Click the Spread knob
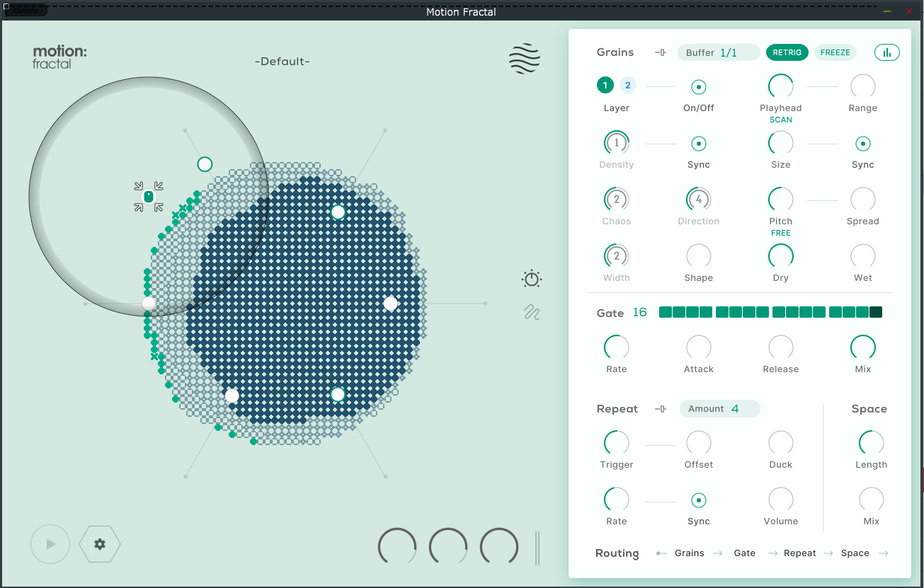The image size is (924, 588). click(x=863, y=200)
